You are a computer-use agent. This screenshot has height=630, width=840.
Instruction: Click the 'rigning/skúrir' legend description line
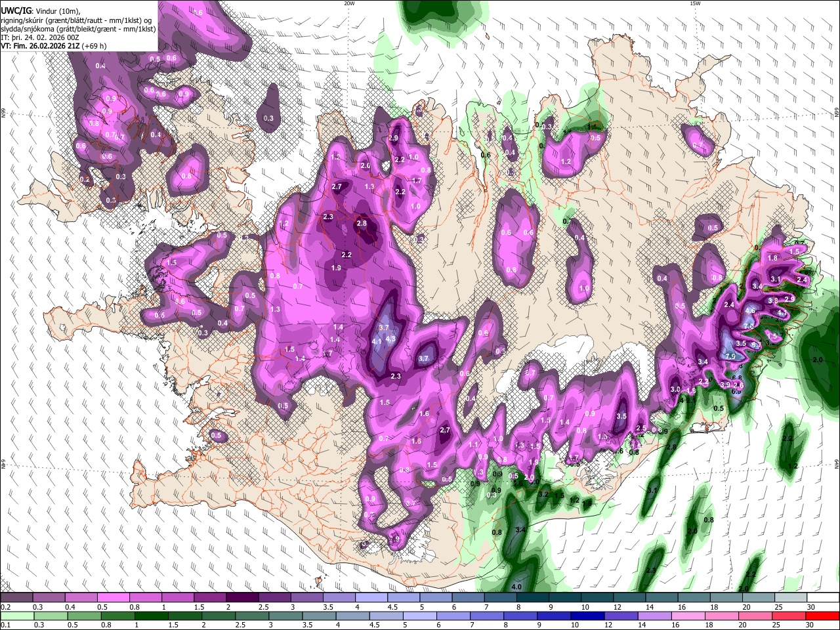point(75,20)
